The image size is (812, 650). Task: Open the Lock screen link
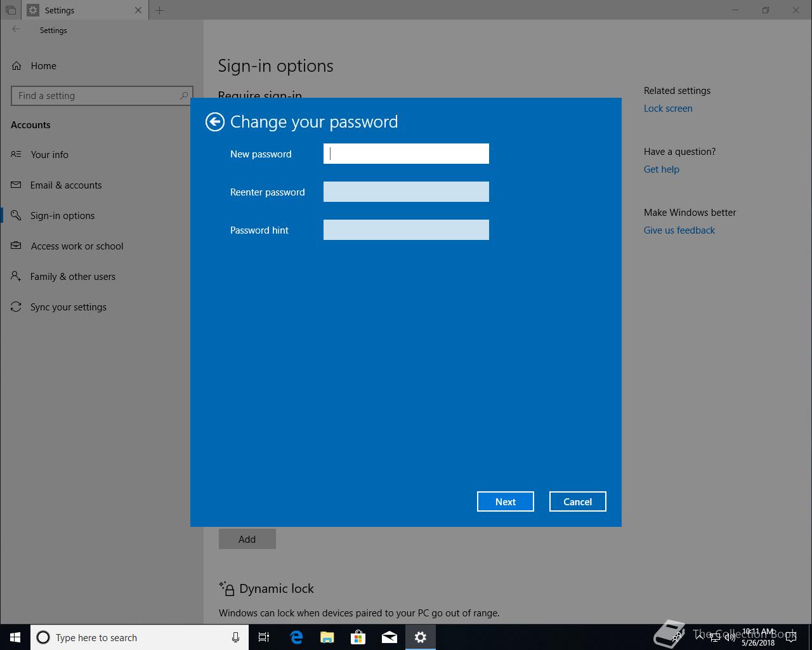[668, 109]
